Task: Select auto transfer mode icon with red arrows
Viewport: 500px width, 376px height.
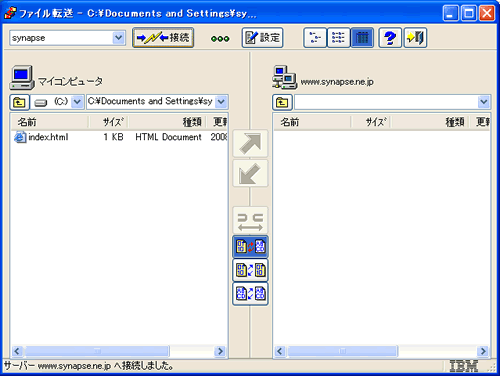Action: point(250,247)
